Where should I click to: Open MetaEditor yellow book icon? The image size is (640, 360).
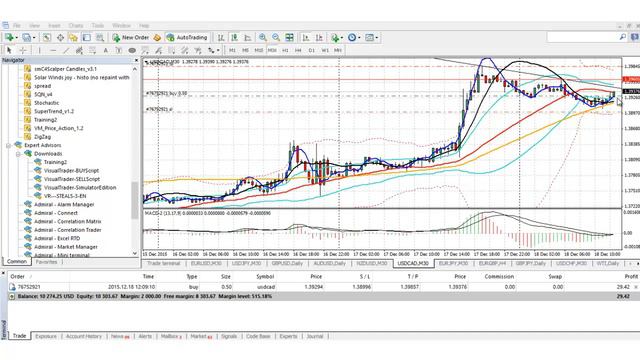(x=157, y=38)
